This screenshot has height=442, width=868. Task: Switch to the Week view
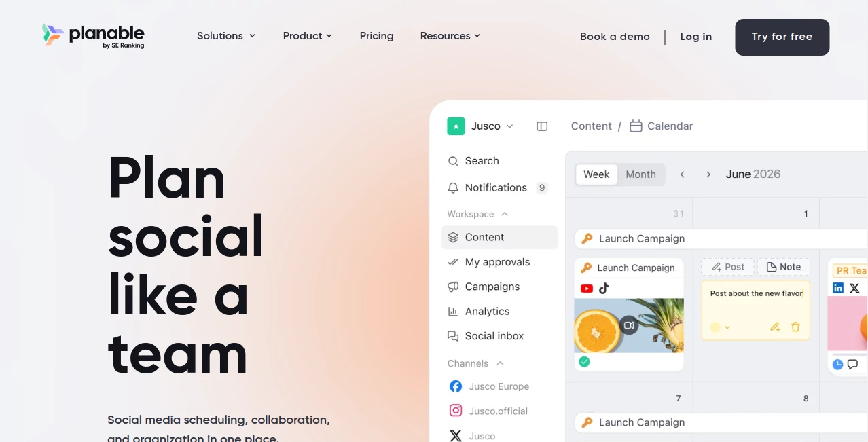(596, 174)
